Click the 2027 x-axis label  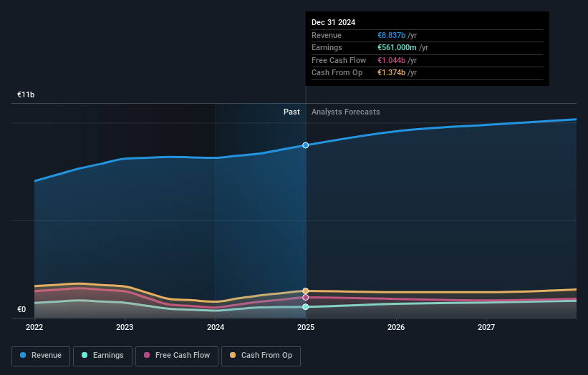(x=486, y=328)
